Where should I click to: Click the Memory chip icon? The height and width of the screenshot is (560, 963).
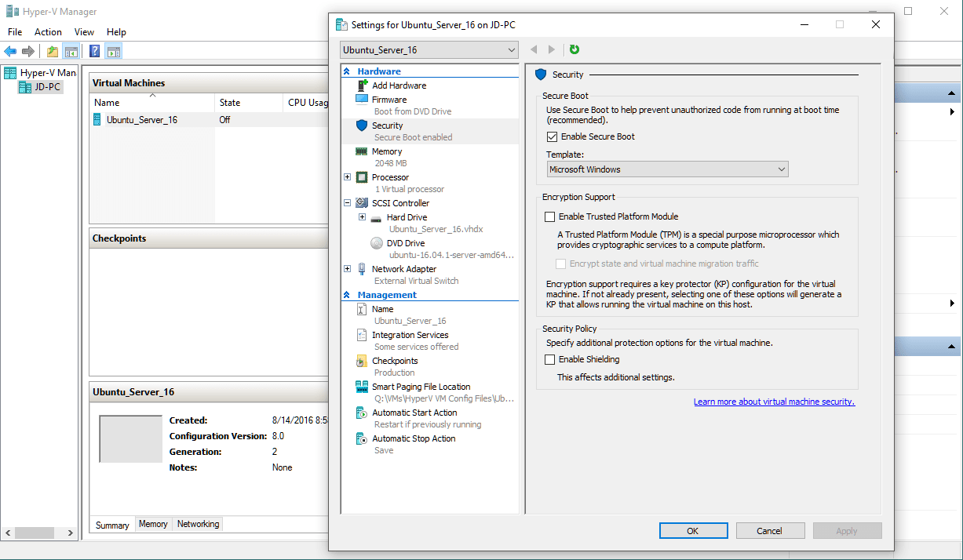(x=362, y=151)
